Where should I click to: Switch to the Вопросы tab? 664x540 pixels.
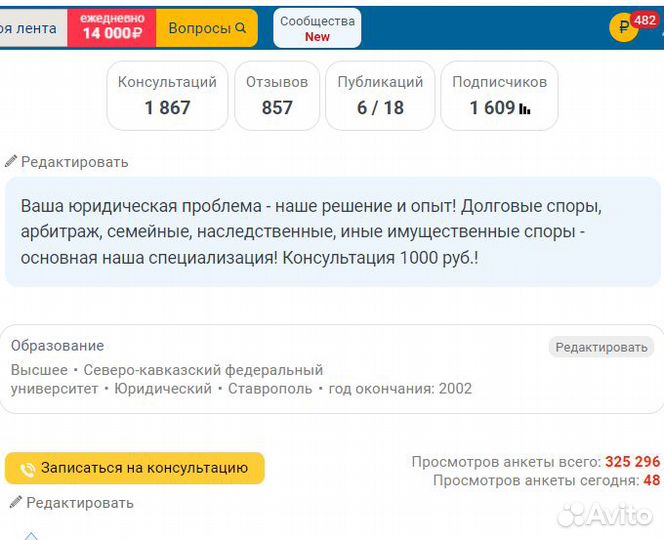pos(207,28)
